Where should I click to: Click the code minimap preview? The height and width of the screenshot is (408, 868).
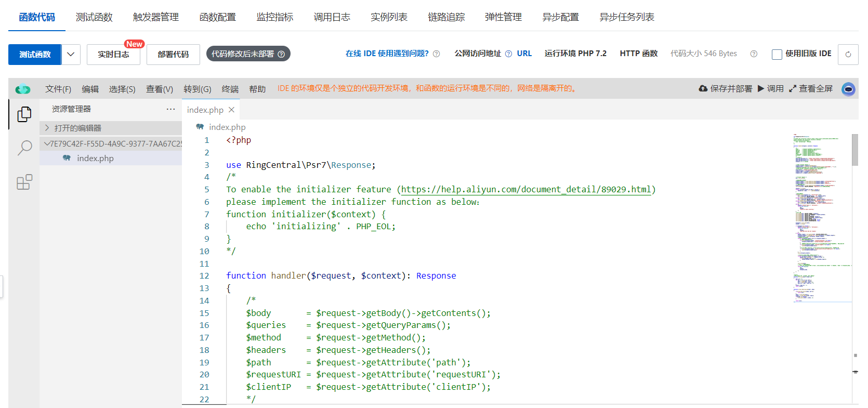point(822,217)
